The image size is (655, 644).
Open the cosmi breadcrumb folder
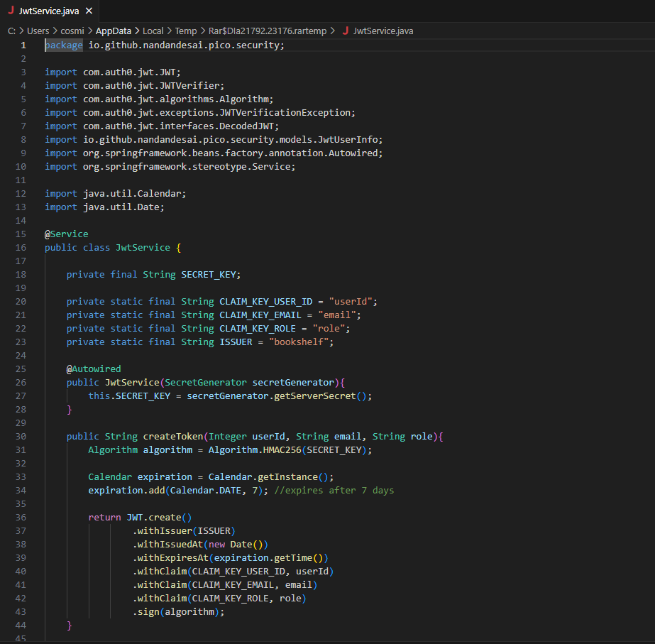pyautogui.click(x=72, y=31)
